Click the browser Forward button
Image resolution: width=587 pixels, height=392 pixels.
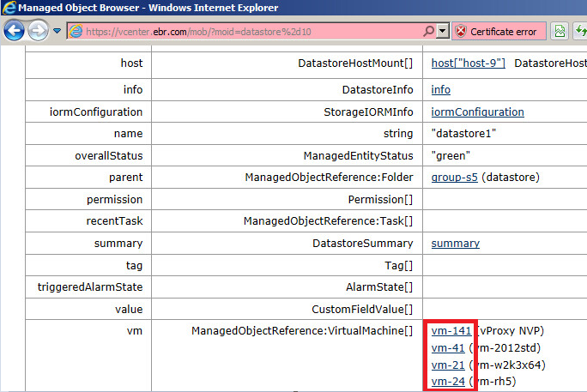[38, 31]
